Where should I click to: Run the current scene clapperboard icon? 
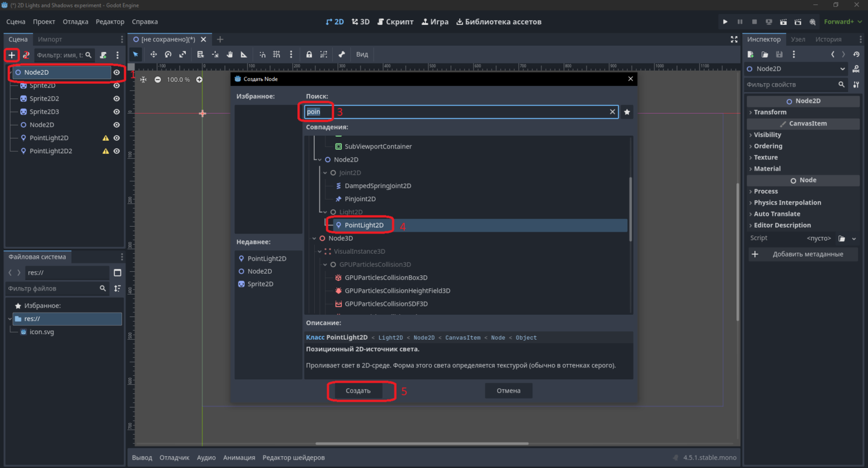[x=783, y=21]
